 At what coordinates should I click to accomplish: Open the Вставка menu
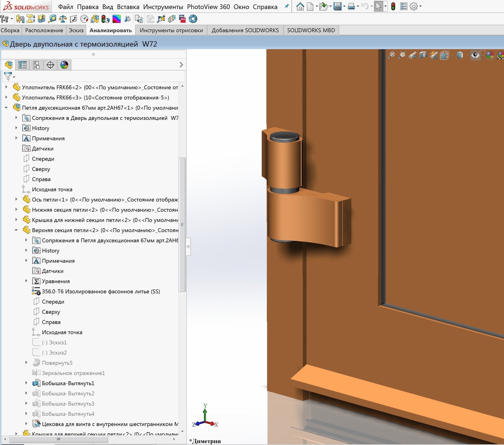coord(128,7)
